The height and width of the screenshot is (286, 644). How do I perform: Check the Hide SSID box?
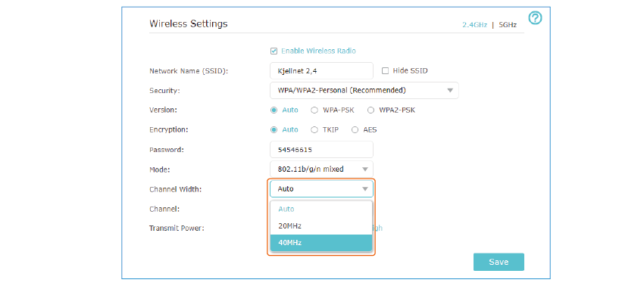385,70
